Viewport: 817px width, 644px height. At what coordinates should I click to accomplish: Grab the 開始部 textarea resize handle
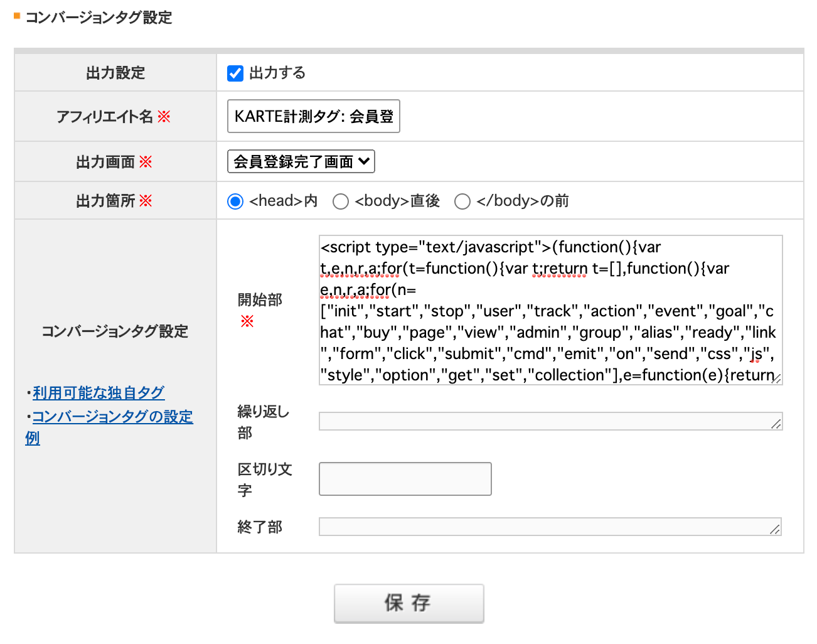coord(777,378)
